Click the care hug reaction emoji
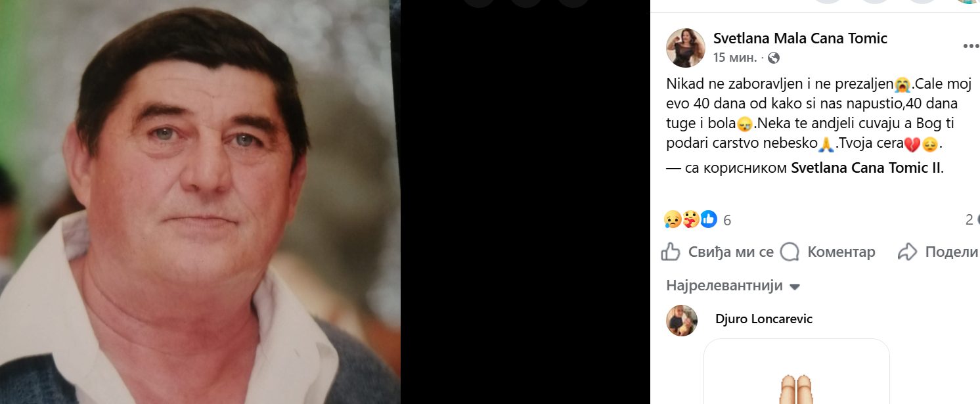This screenshot has height=404, width=980. (x=690, y=219)
